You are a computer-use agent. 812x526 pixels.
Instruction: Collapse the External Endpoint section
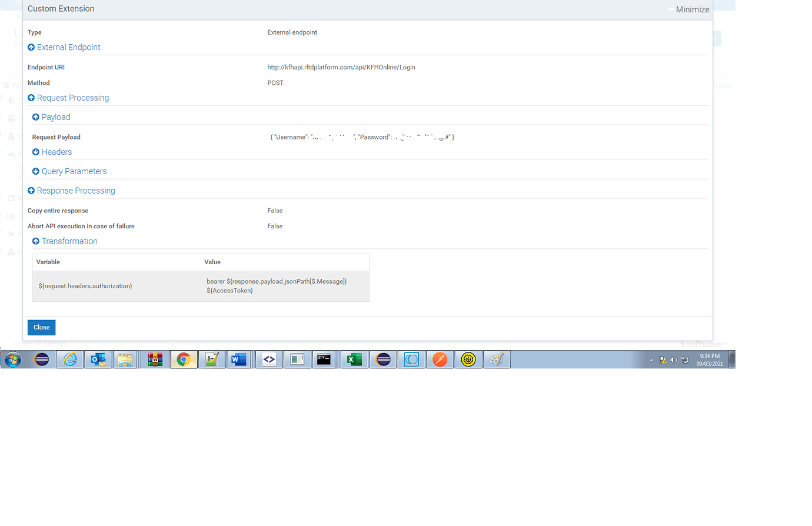click(x=64, y=47)
